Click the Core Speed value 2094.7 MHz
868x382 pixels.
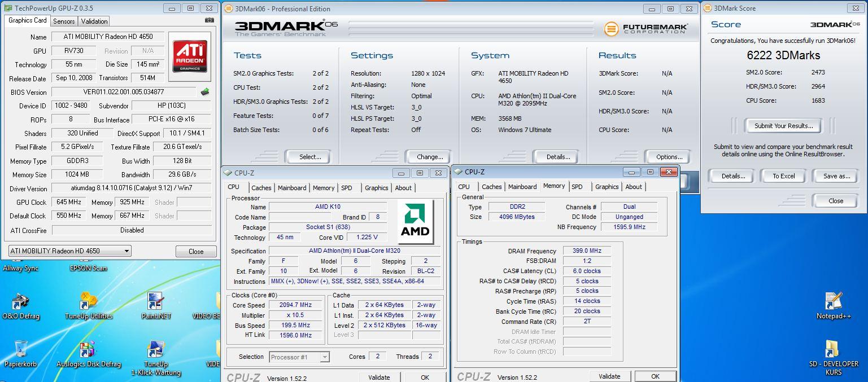[x=295, y=305]
